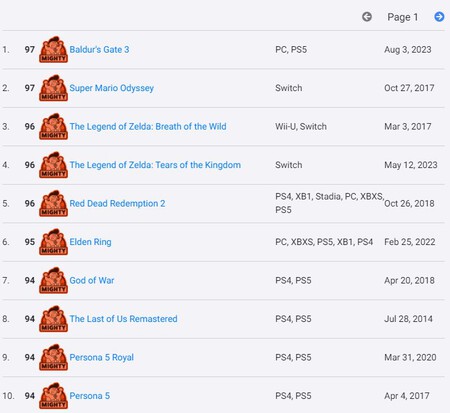Click the Mighty badge beside Tears of the Kingdom
Screen dimensions: 450x413
click(53, 165)
